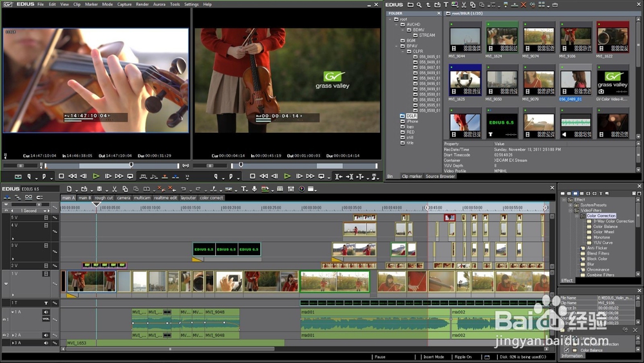This screenshot has height=363, width=644.
Task: Toggle the video mute on track 5 V
Action: click(x=46, y=217)
